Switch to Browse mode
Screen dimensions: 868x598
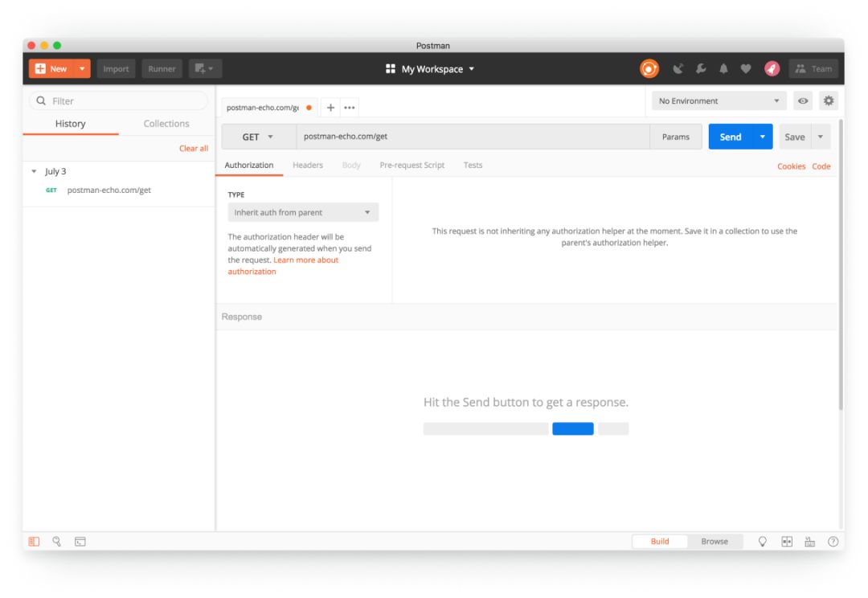[x=714, y=542]
